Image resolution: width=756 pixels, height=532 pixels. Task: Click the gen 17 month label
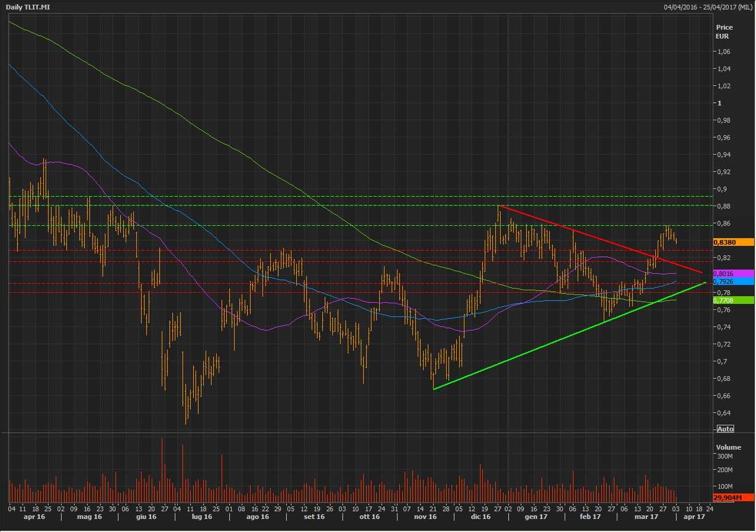pyautogui.click(x=536, y=517)
